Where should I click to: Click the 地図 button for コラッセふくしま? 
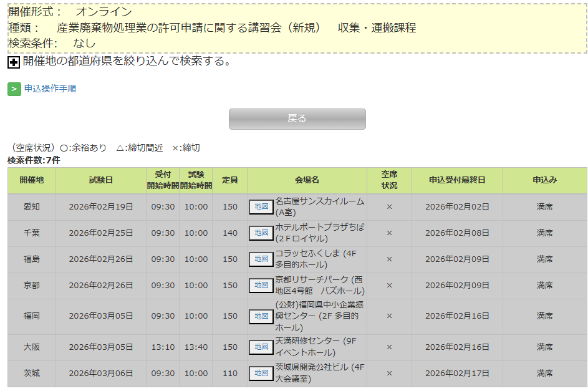click(261, 259)
